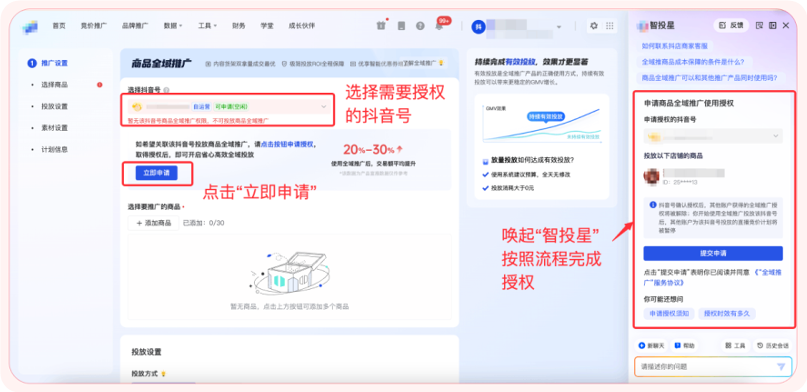Click the 反馈 feedback button

click(x=731, y=25)
